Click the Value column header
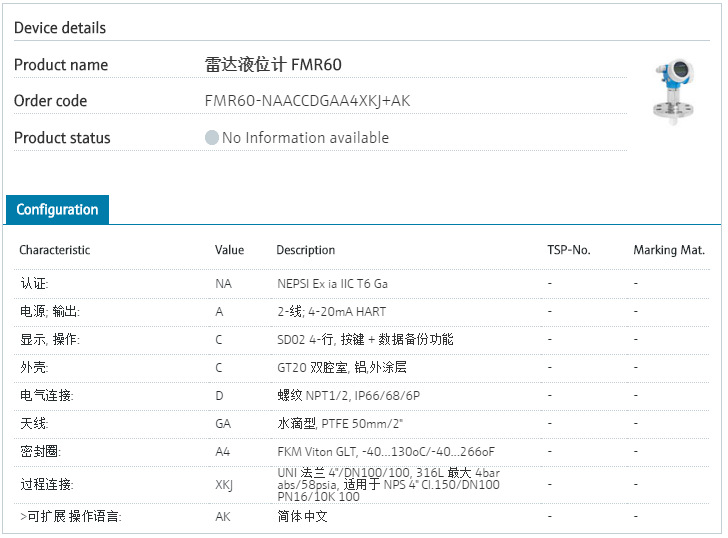The image size is (728, 538). (229, 250)
